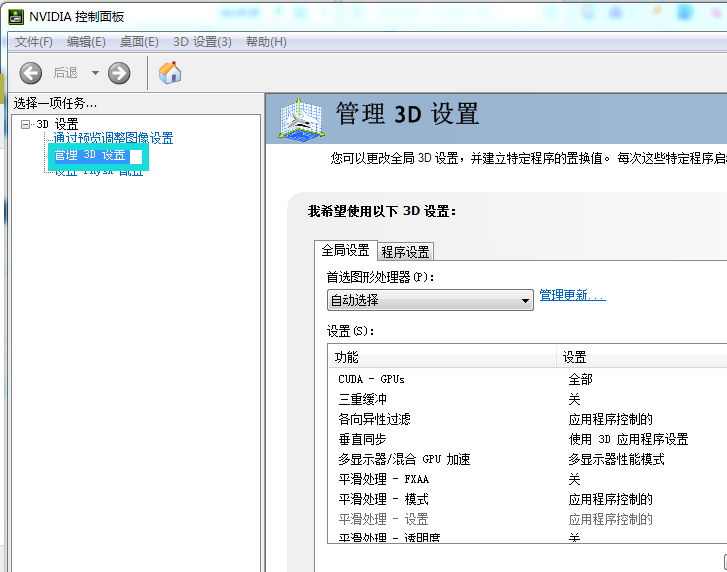Select the 三重缓冲 setting row
The height and width of the screenshot is (572, 727).
(x=528, y=399)
